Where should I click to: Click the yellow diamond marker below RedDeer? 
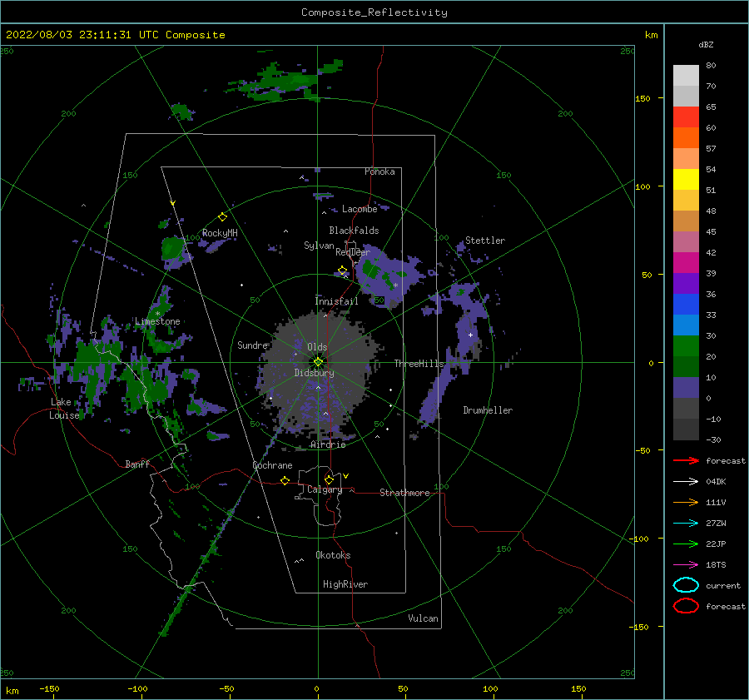pyautogui.click(x=342, y=271)
